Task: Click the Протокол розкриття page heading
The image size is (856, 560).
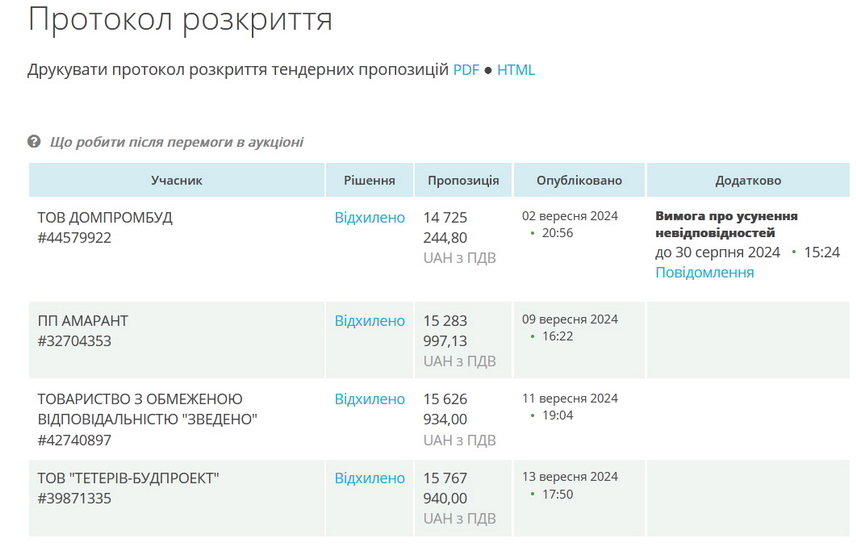Action: (x=180, y=20)
